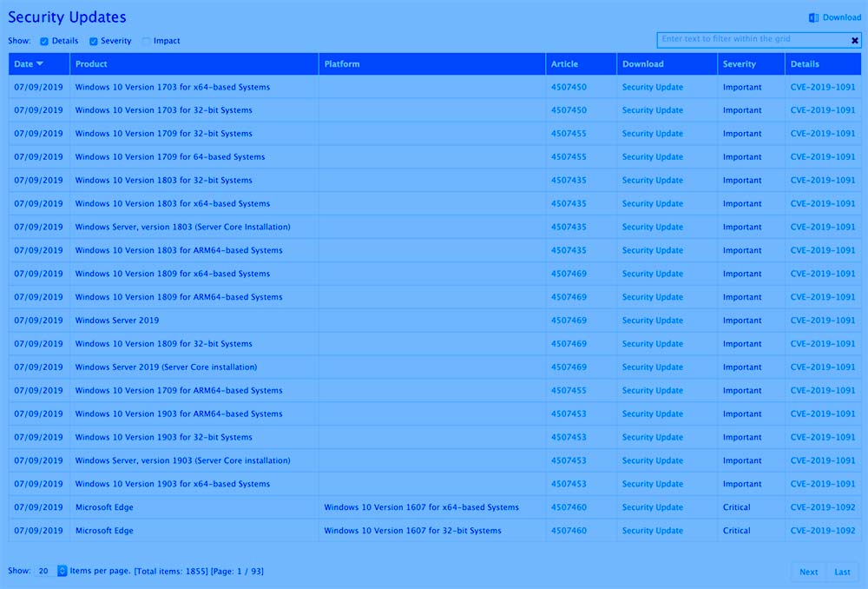The image size is (868, 589).
Task: Open article 4507455 for Version 1709 32-bit Systems
Action: click(x=569, y=134)
